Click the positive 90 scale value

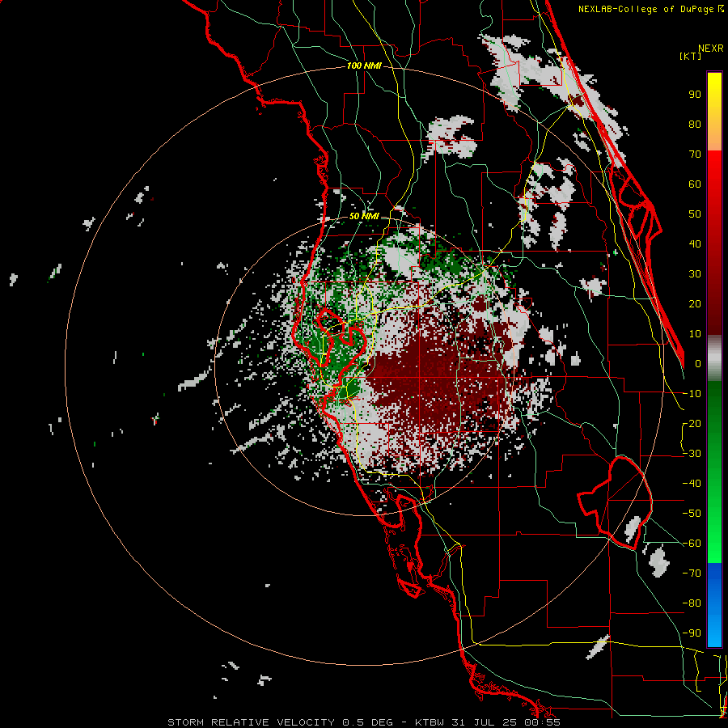tap(695, 95)
